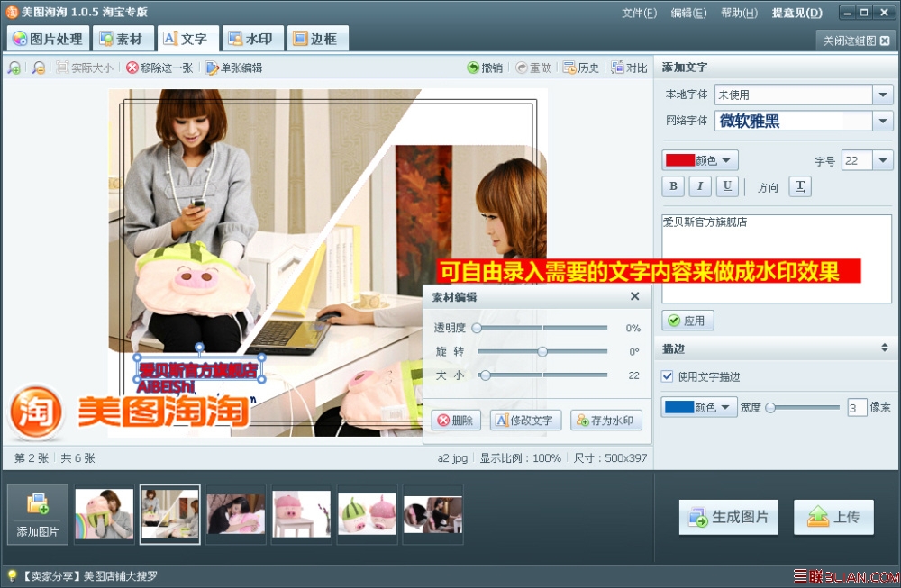901x588 pixels.
Task: Click the stroke width 像素 input field
Action: pos(857,408)
